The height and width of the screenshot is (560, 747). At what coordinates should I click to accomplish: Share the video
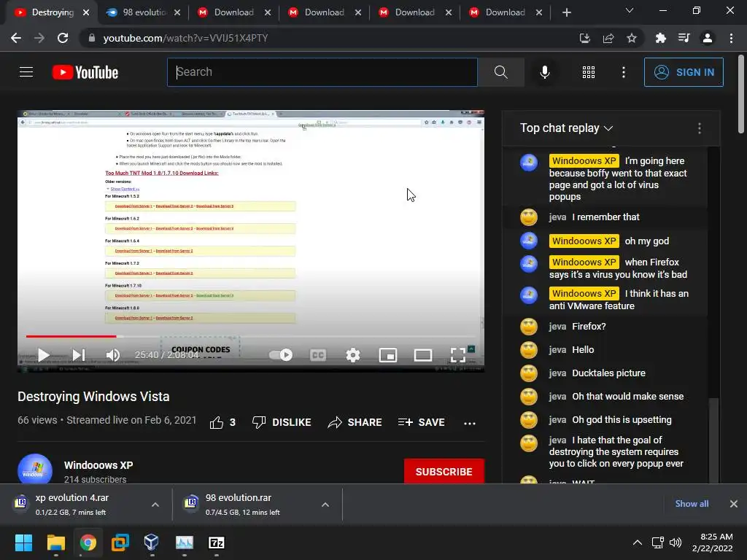(x=355, y=422)
